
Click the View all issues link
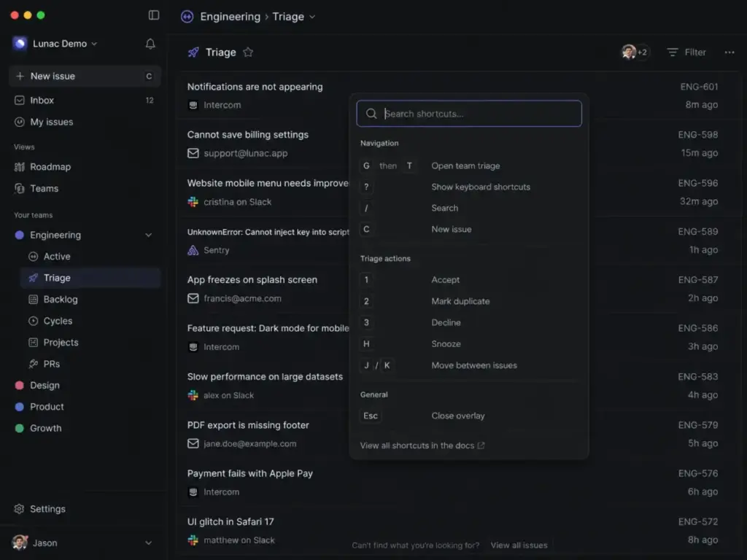[519, 545]
